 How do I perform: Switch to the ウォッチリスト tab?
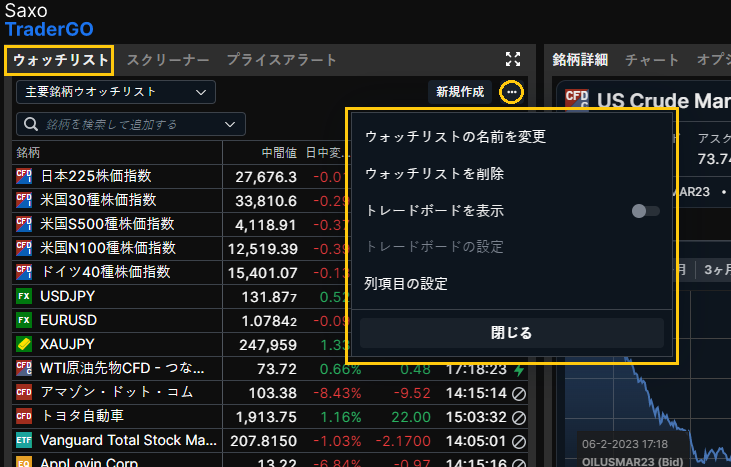[x=59, y=60]
